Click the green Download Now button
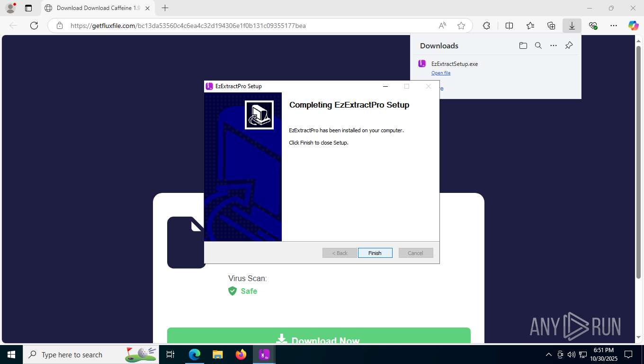This screenshot has height=364, width=644. pos(319,336)
